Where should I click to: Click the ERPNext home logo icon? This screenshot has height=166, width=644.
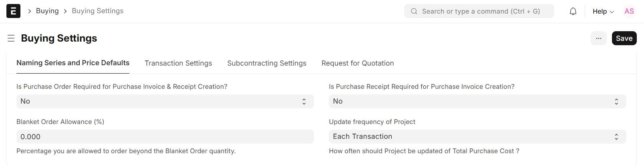(x=13, y=11)
